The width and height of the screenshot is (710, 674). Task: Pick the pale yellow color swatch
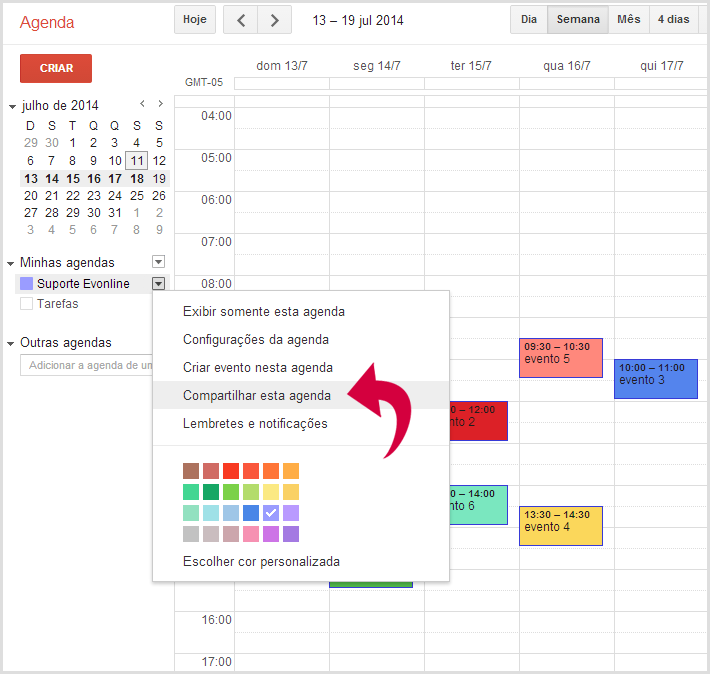point(271,492)
